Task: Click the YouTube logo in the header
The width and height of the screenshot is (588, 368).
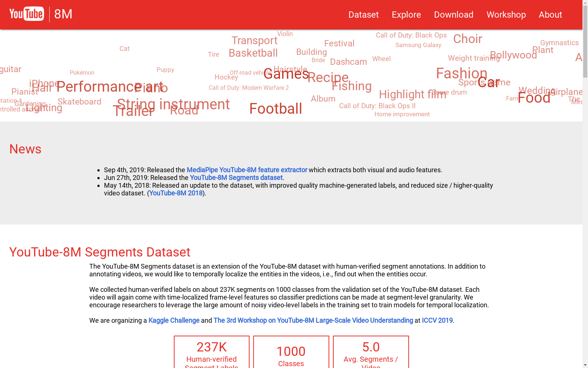Action: pos(26,14)
